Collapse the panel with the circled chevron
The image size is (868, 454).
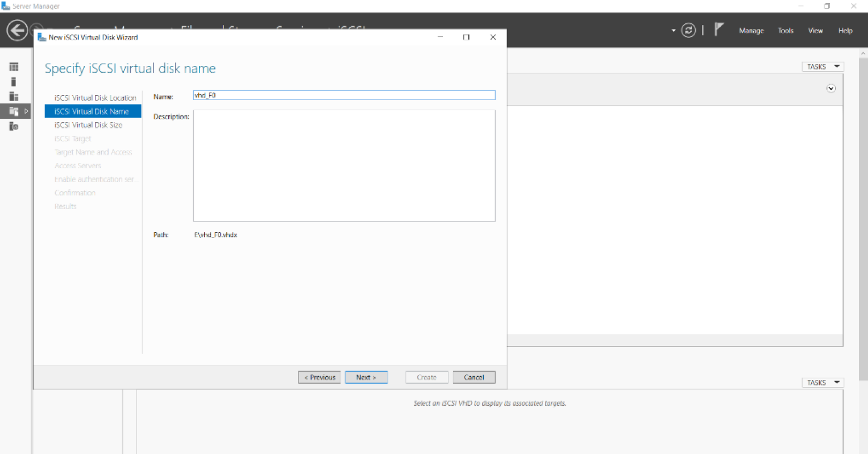click(831, 89)
